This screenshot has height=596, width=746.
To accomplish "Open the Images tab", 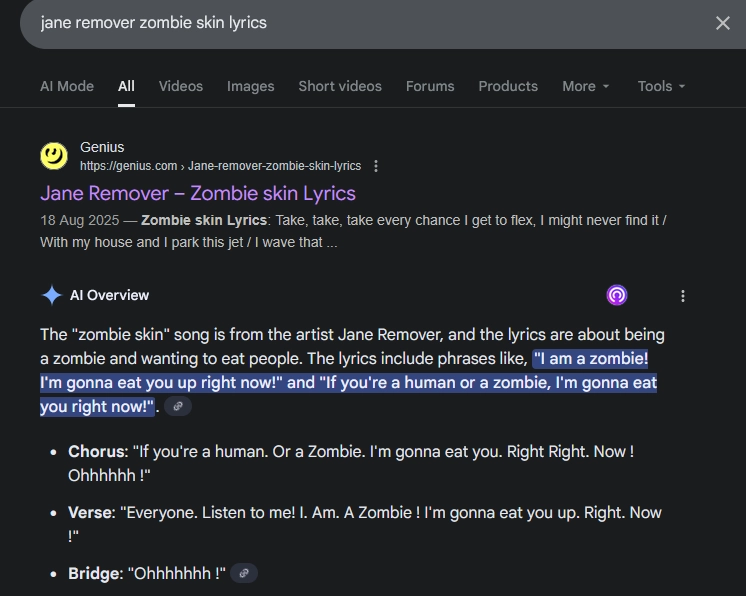I will point(250,86).
